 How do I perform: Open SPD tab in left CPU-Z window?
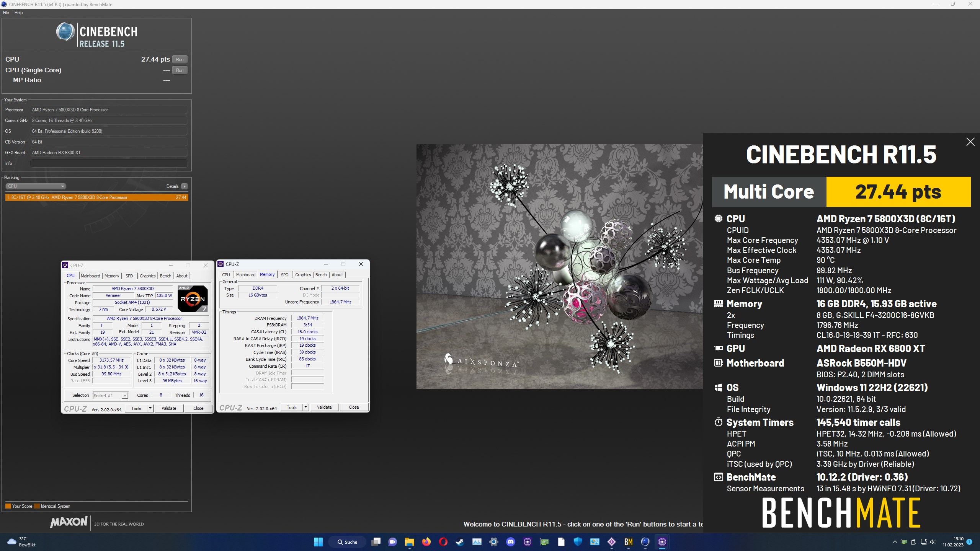129,276
